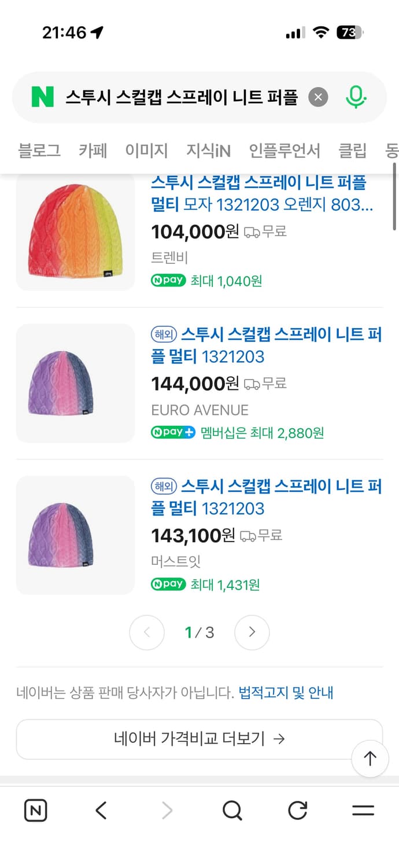The image size is (399, 868).
Task: Go to next results page with right chevron
Action: click(x=252, y=632)
